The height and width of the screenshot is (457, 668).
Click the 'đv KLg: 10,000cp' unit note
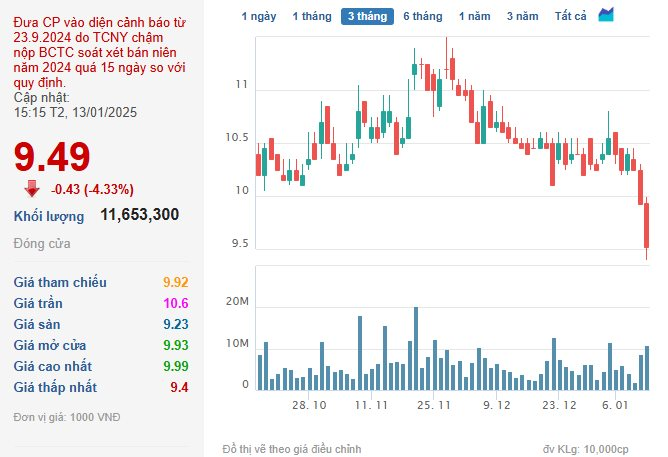585,449
